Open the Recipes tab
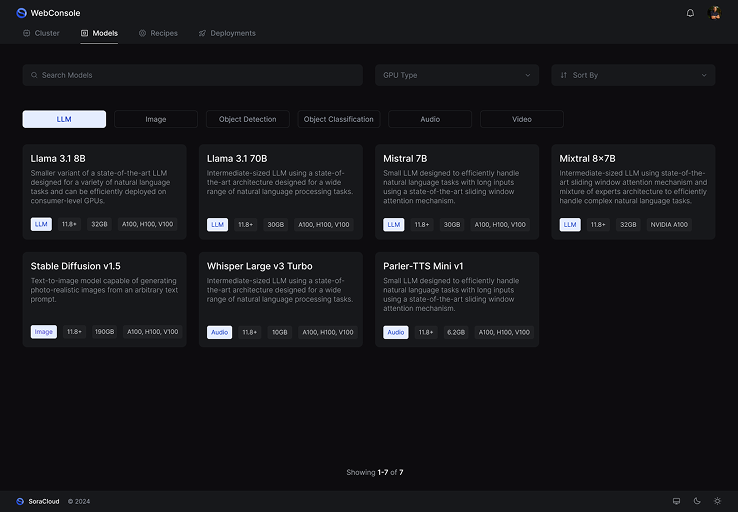This screenshot has height=512, width=738. 158,33
